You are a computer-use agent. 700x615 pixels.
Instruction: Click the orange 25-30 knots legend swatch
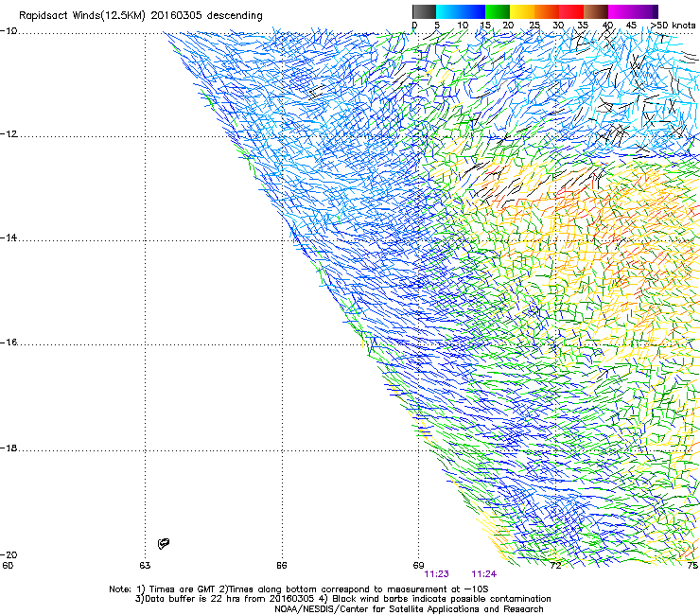click(x=547, y=11)
